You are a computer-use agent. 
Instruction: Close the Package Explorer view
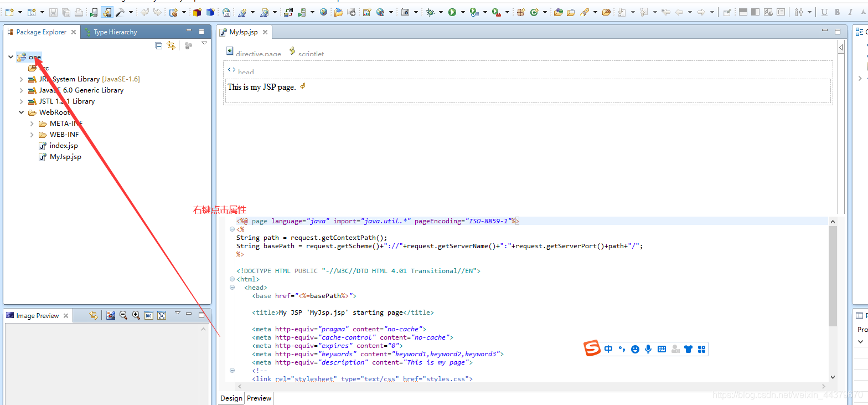[x=74, y=32]
